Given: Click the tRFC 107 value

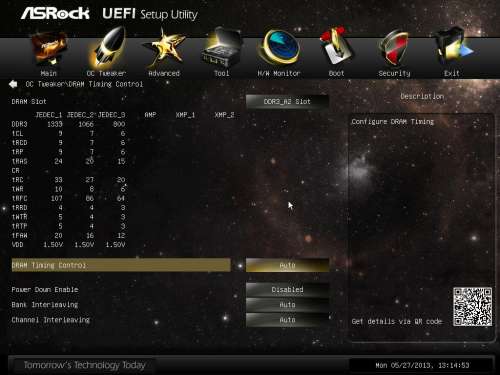Looking at the screenshot, I should [x=57, y=198].
